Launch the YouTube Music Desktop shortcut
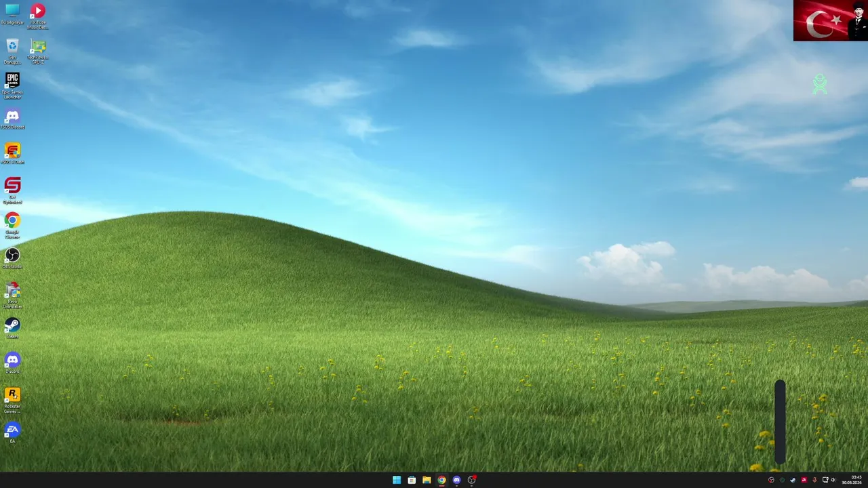This screenshot has height=488, width=868. pyautogui.click(x=38, y=16)
